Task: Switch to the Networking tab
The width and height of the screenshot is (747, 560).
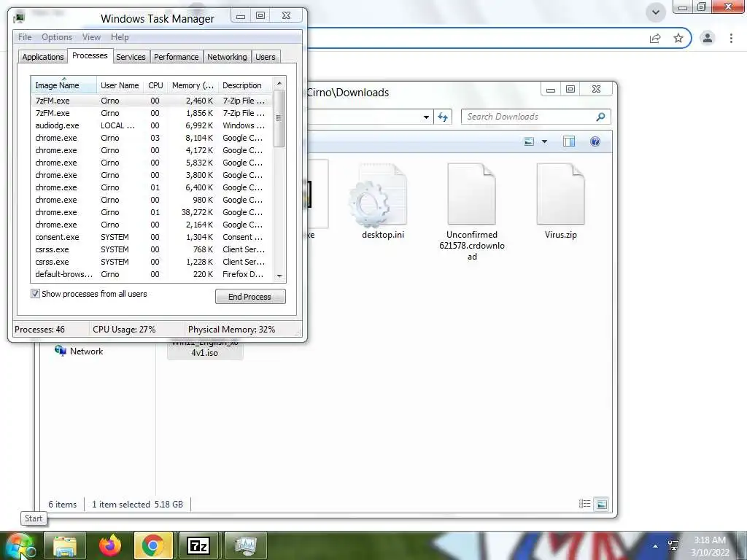Action: coord(227,57)
